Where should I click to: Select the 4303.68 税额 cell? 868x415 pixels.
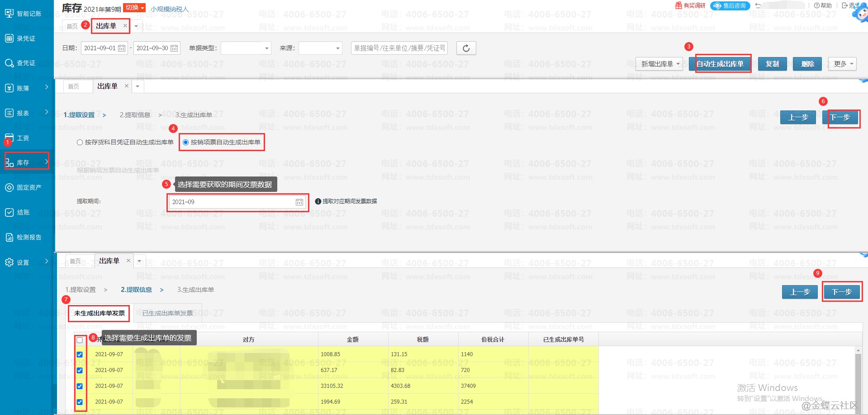pyautogui.click(x=423, y=386)
